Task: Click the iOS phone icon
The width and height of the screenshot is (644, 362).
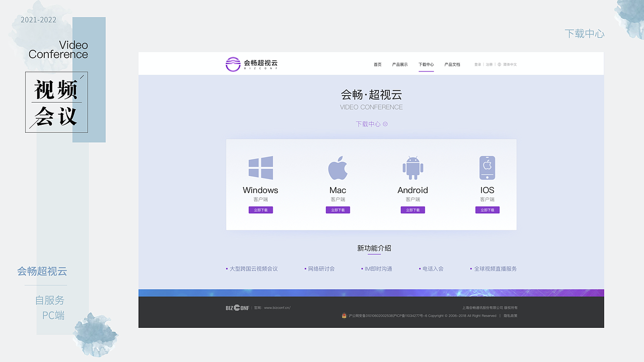Action: coord(487,167)
